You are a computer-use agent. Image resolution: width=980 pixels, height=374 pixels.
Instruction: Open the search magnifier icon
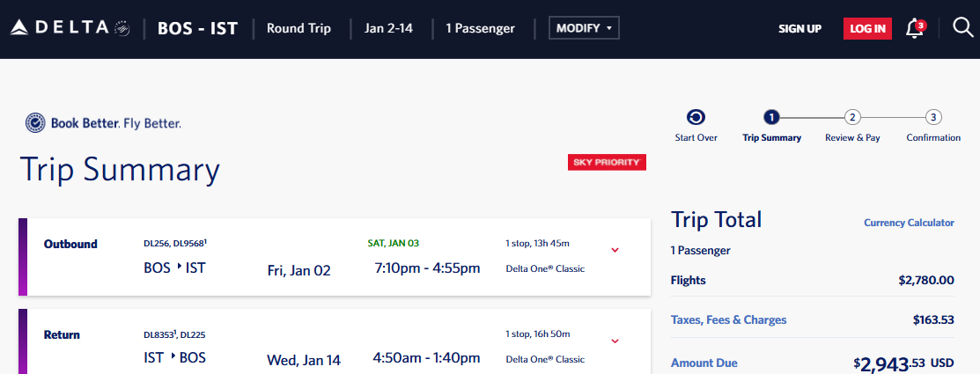(961, 27)
